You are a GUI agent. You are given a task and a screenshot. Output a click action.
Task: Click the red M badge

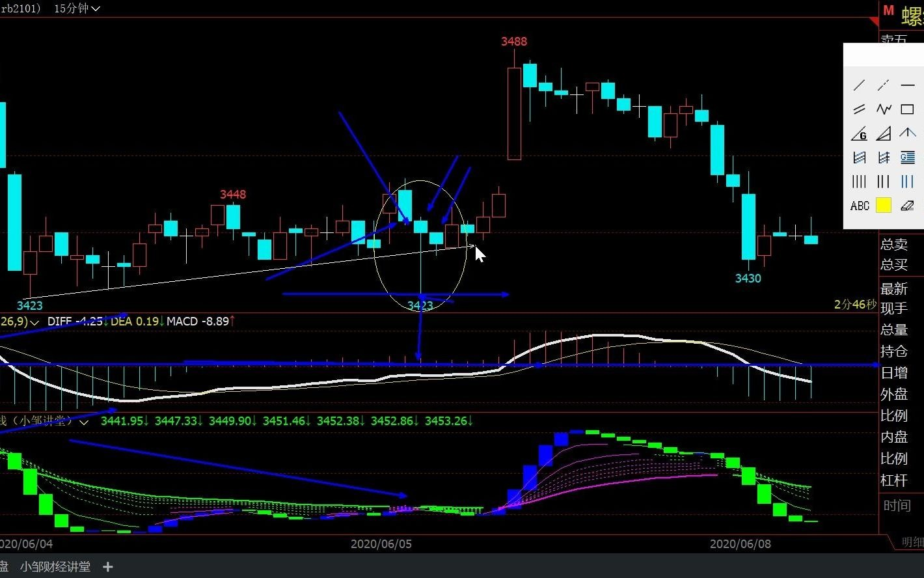pyautogui.click(x=888, y=11)
